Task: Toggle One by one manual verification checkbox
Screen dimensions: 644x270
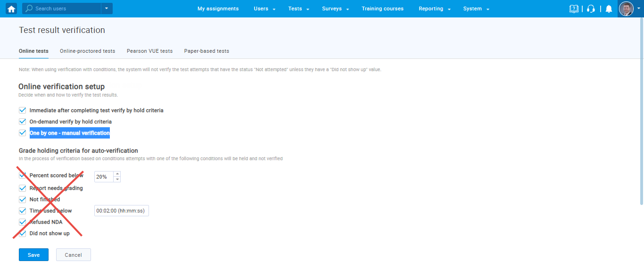Action: tap(22, 133)
